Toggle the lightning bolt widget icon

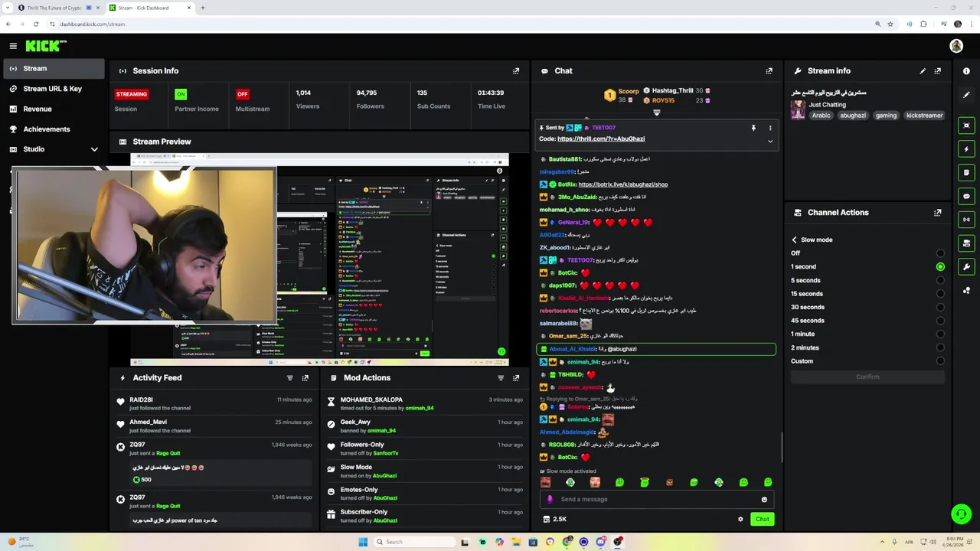[x=966, y=149]
